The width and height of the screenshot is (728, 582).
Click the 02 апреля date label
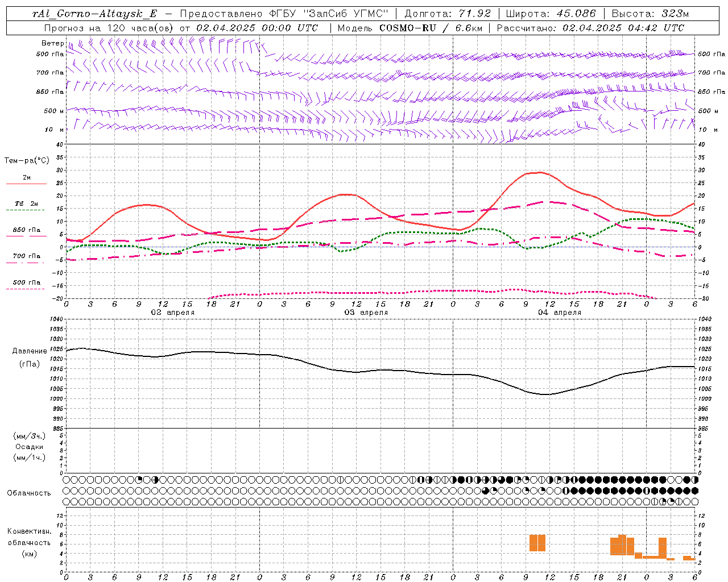tap(172, 313)
